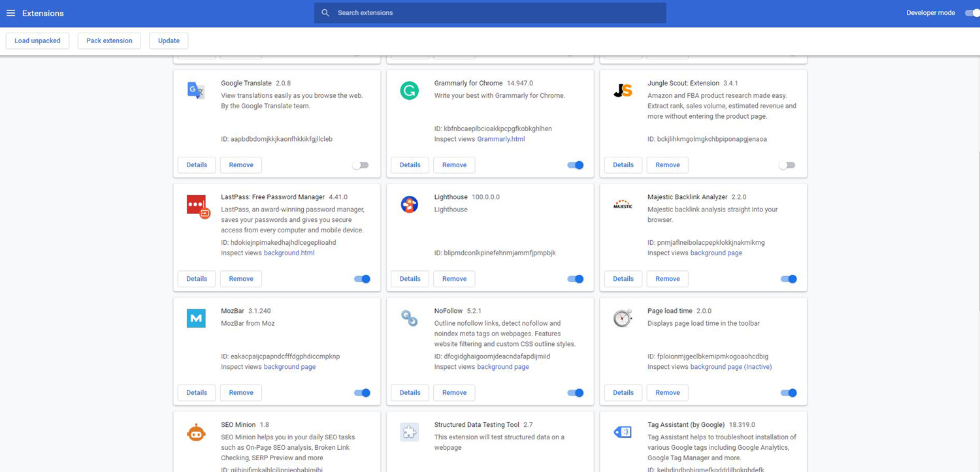Enable the Google Translate extension
Viewport: 980px width, 472px height.
tap(361, 165)
